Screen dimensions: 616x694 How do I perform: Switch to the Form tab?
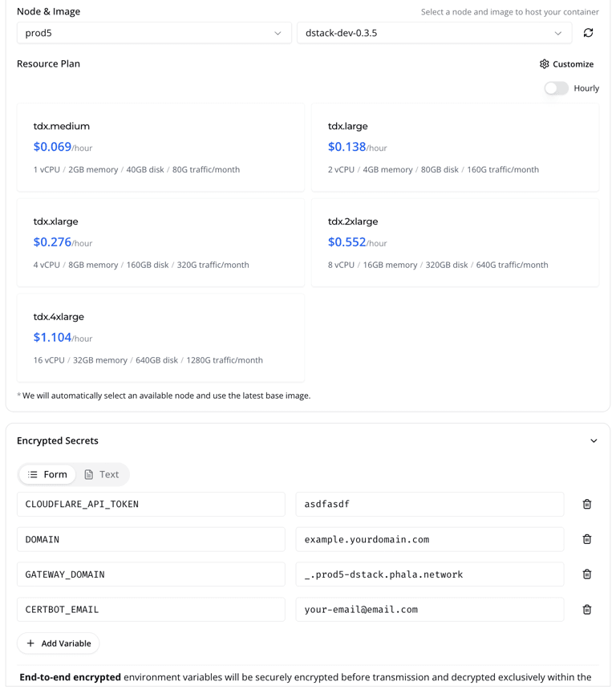(x=48, y=474)
